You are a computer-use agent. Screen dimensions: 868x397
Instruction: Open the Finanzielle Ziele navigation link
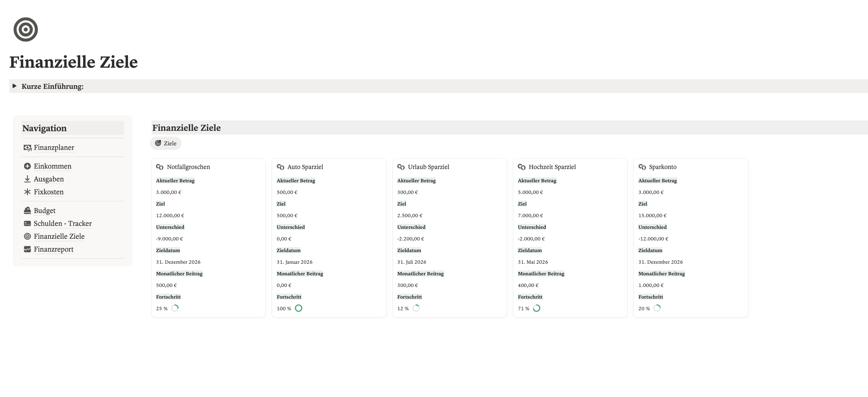click(x=59, y=236)
